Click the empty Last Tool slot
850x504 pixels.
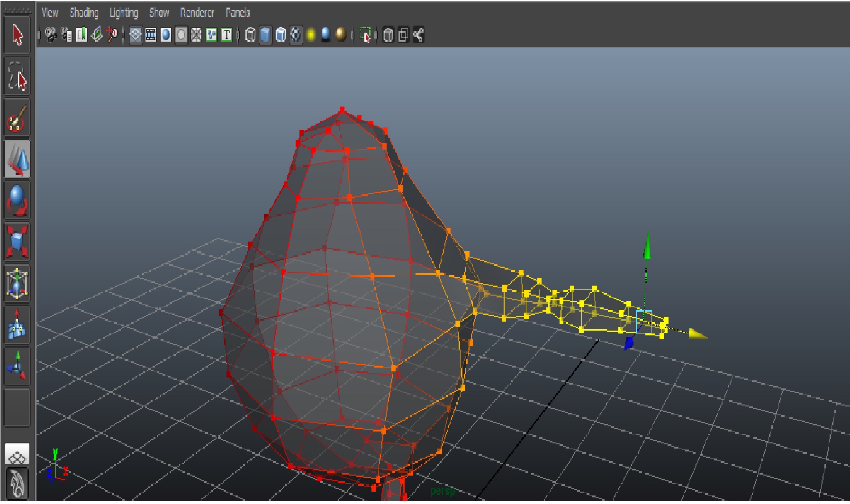tap(18, 408)
